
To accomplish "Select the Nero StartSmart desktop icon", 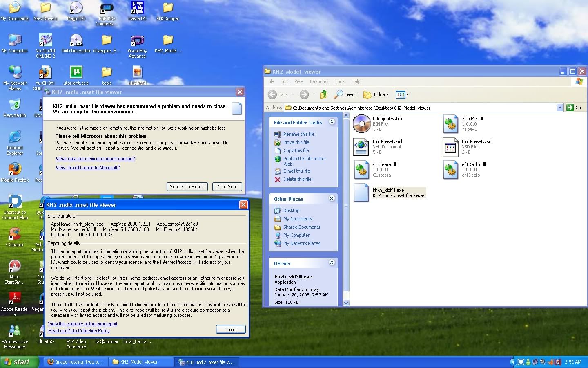I will click(15, 272).
